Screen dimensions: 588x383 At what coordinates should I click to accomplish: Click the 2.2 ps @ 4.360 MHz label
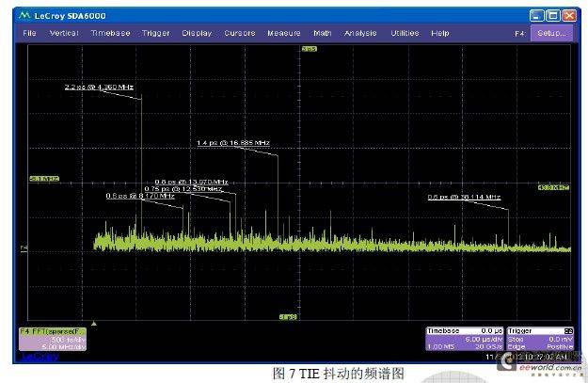click(99, 87)
